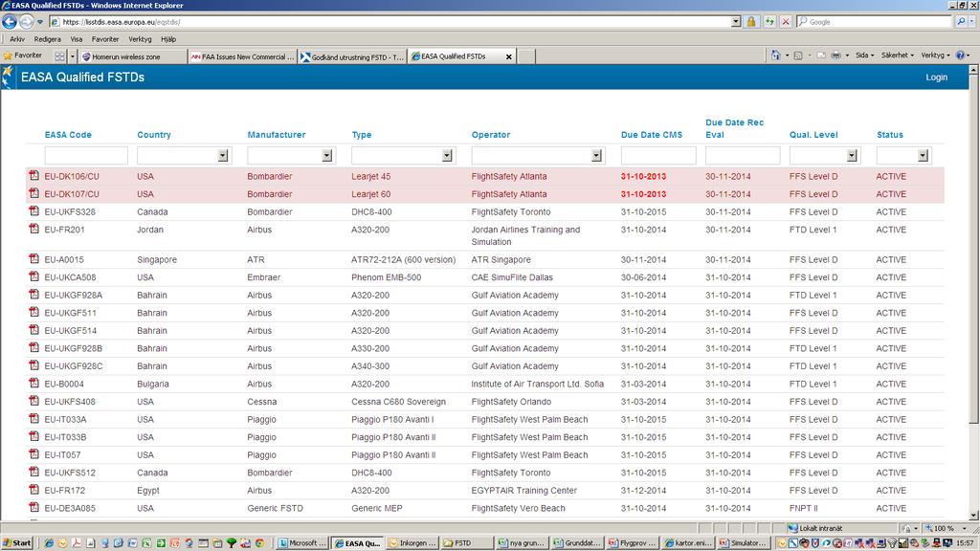Open the Country filter dropdown
Image resolution: width=980 pixels, height=551 pixels.
(223, 156)
